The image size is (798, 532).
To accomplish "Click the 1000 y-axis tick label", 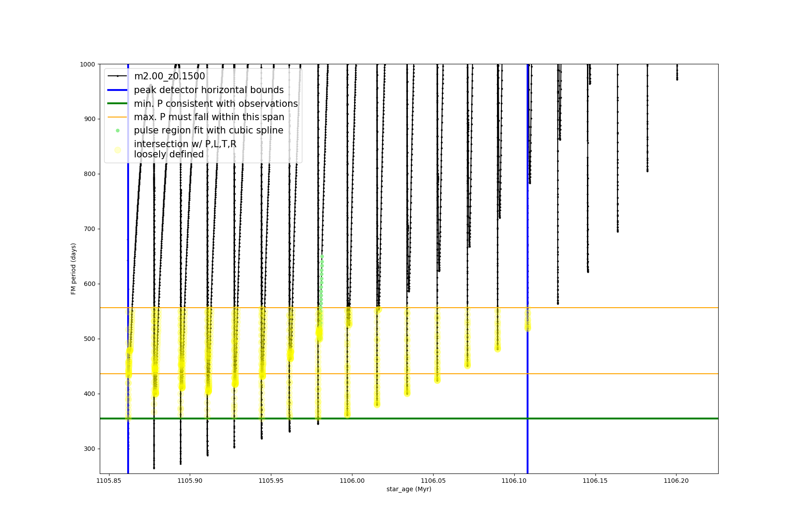I will (x=87, y=64).
